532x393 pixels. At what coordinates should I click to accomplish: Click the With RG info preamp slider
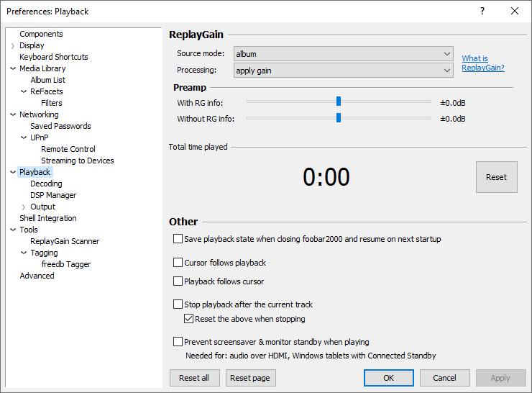(x=338, y=101)
